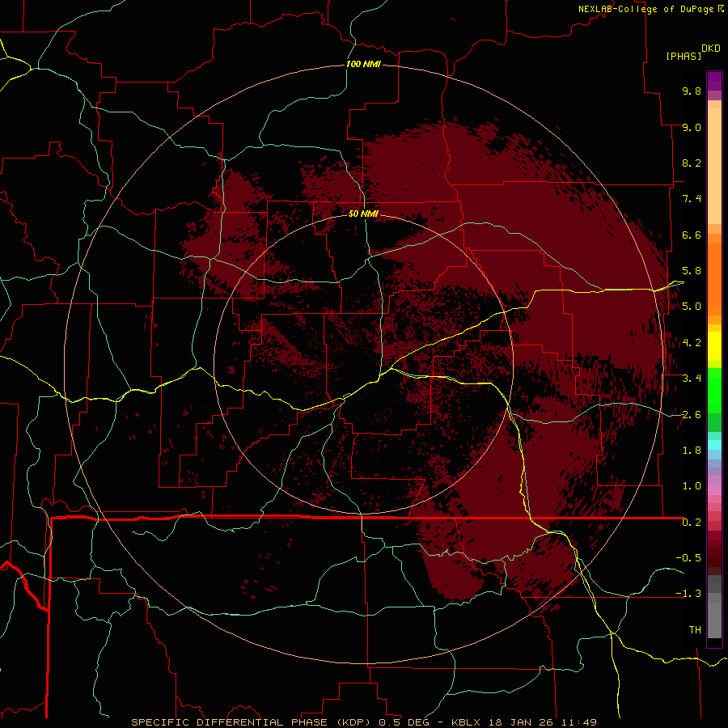Pick the gray segment beside TH
The width and height of the screenshot is (728, 728).
coord(714,620)
